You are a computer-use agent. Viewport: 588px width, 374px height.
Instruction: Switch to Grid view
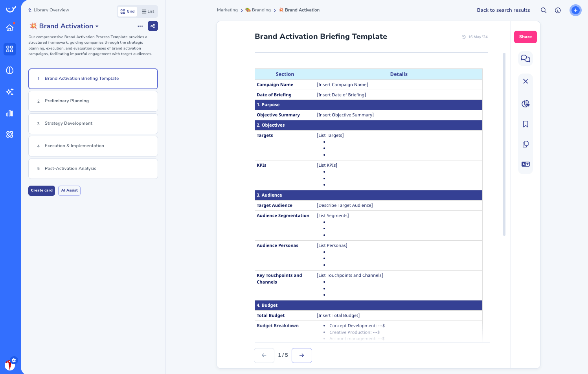(127, 11)
